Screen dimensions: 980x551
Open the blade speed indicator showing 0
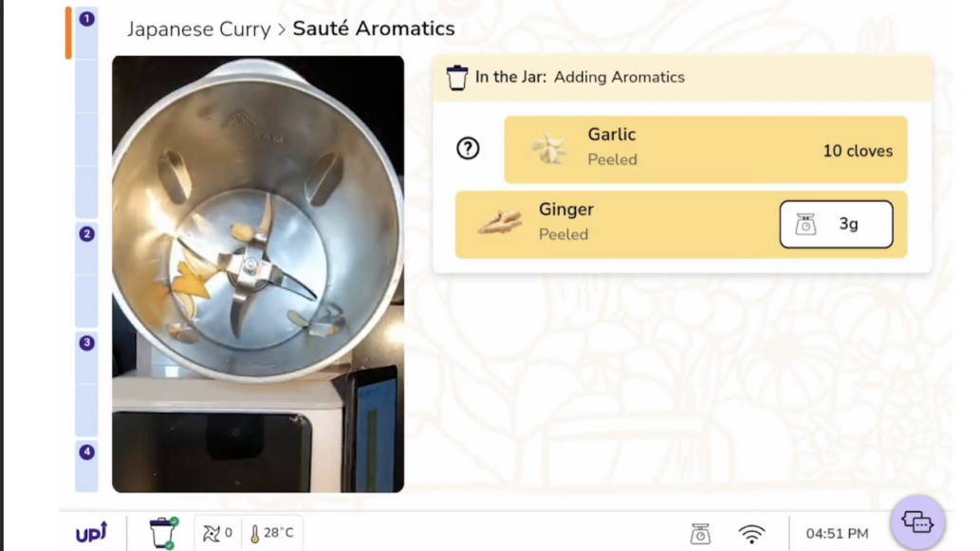pos(217,533)
